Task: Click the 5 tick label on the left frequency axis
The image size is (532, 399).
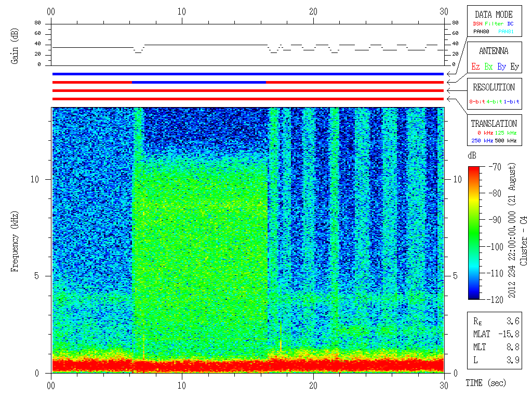Action: pyautogui.click(x=36, y=276)
